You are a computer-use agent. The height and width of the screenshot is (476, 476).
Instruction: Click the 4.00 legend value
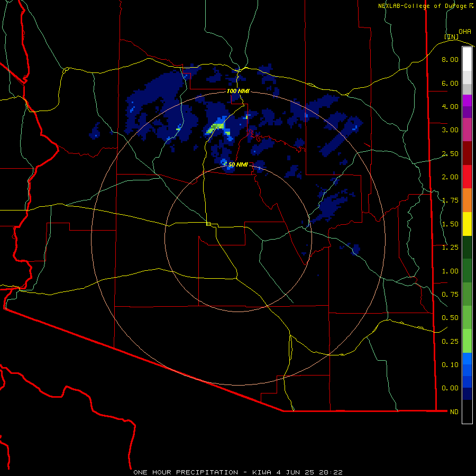450,106
